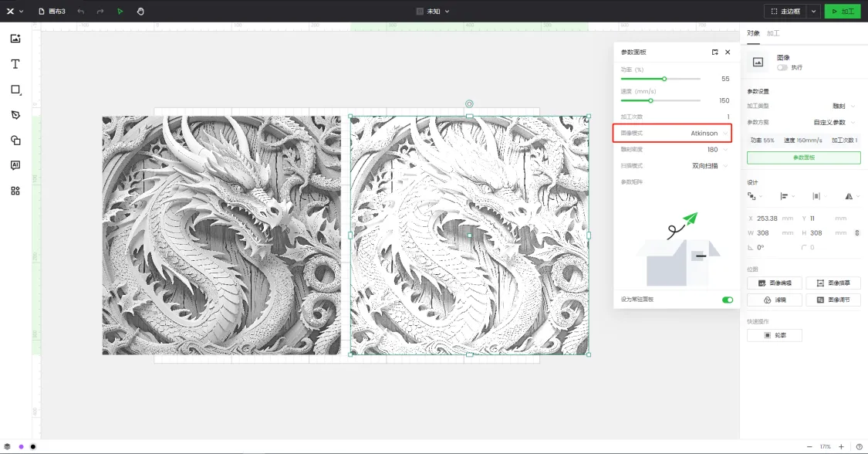The height and width of the screenshot is (454, 868).
Task: Undo the last action
Action: (81, 11)
